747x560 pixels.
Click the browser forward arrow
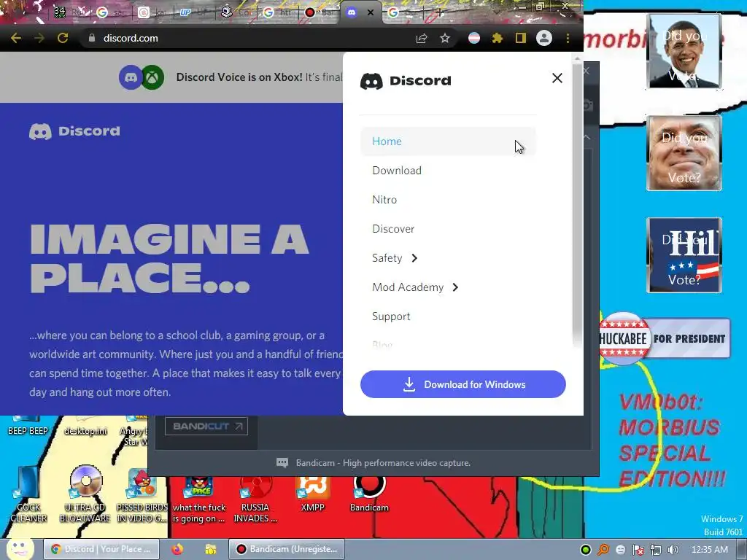click(39, 38)
